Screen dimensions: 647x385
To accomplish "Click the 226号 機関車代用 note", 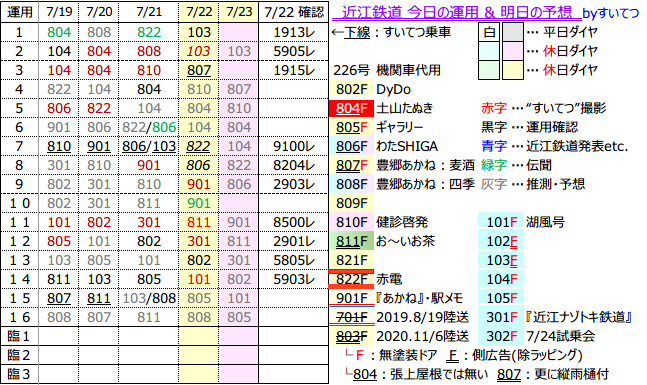I will point(387,70).
